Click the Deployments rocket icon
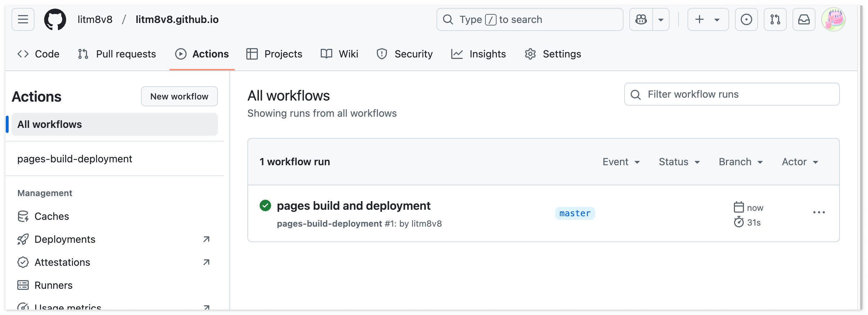The image size is (868, 315). pyautogui.click(x=23, y=239)
